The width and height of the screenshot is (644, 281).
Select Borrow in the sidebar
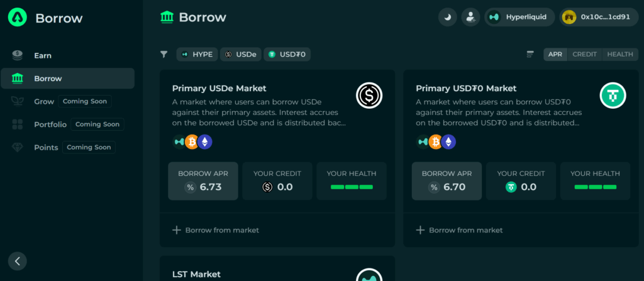pyautogui.click(x=67, y=79)
